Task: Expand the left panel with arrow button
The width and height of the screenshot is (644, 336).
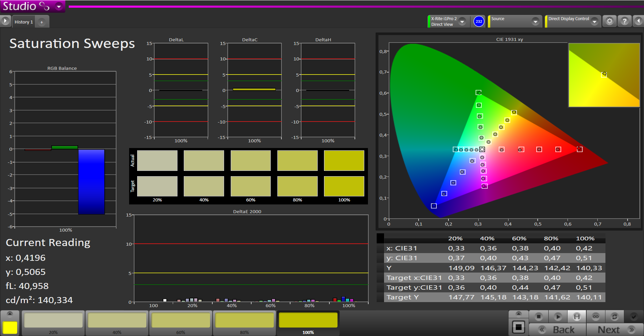Action: [x=5, y=21]
